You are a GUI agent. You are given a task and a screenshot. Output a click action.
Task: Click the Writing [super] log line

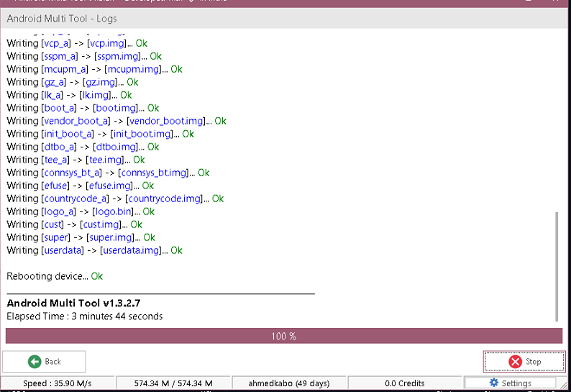pyautogui.click(x=81, y=237)
